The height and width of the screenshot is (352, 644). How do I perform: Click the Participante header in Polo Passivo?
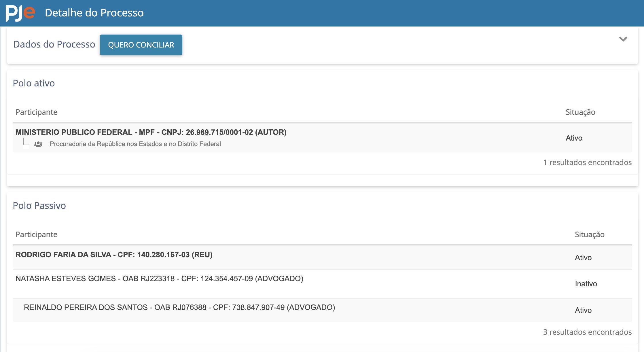coord(37,234)
